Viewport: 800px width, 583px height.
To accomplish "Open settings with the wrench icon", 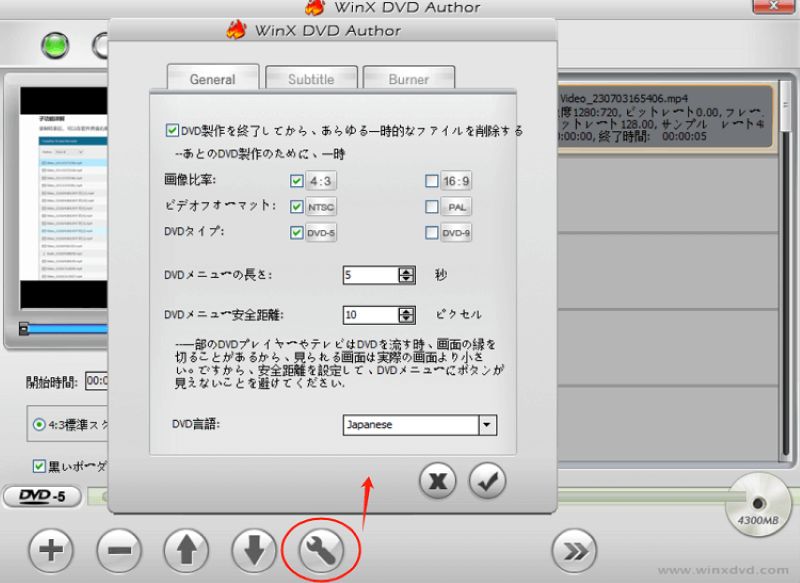I will click(x=322, y=550).
